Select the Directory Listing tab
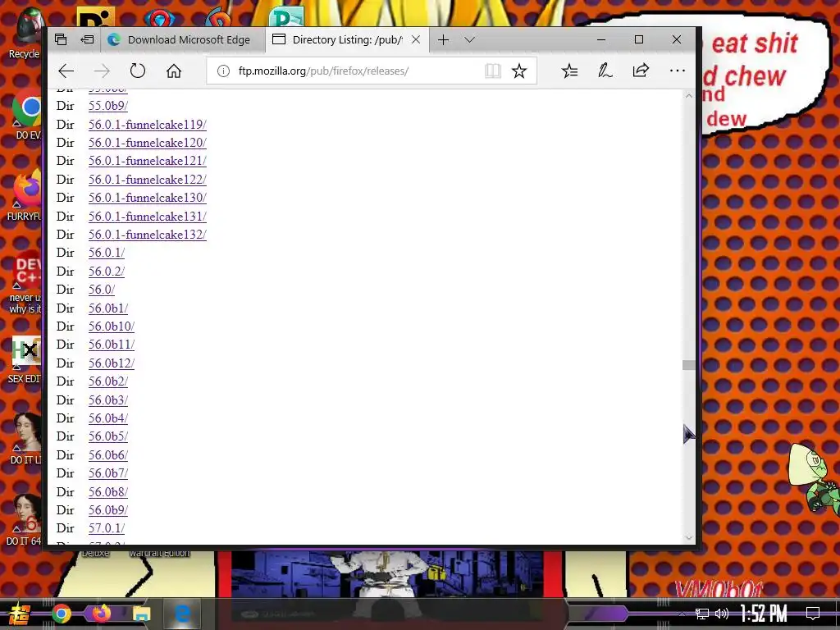This screenshot has height=630, width=840. 347,39
